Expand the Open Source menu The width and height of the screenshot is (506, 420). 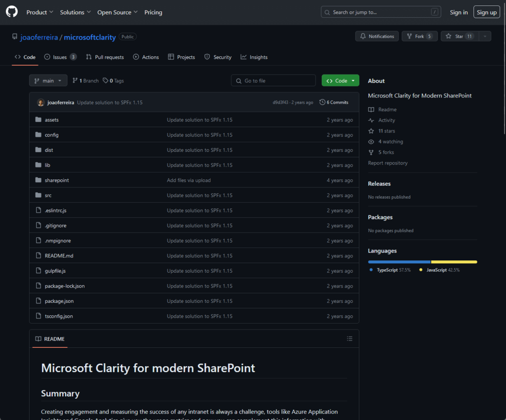(118, 12)
